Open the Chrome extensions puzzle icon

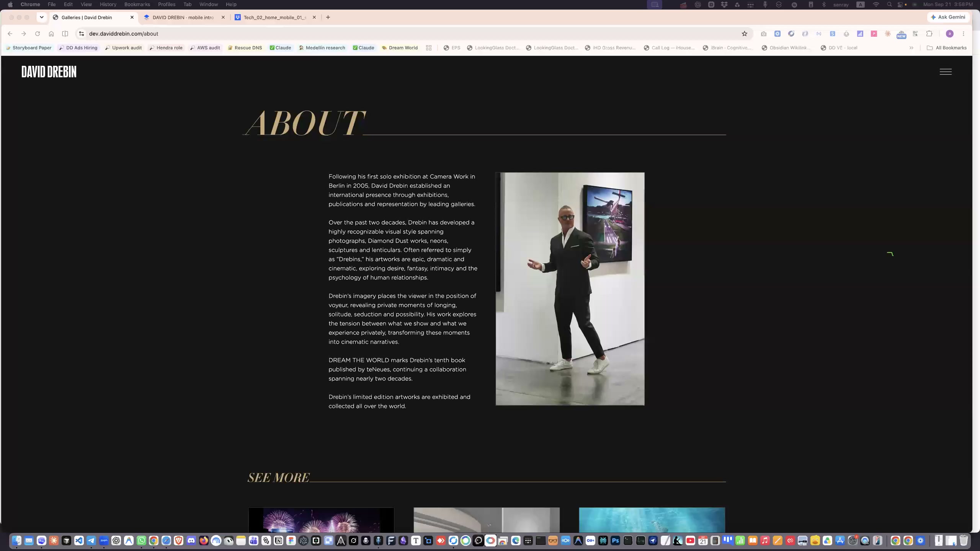929,34
